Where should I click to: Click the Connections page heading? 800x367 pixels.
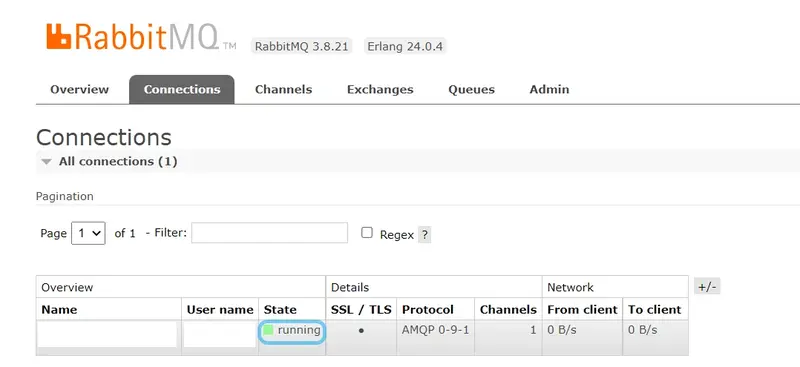coord(104,137)
